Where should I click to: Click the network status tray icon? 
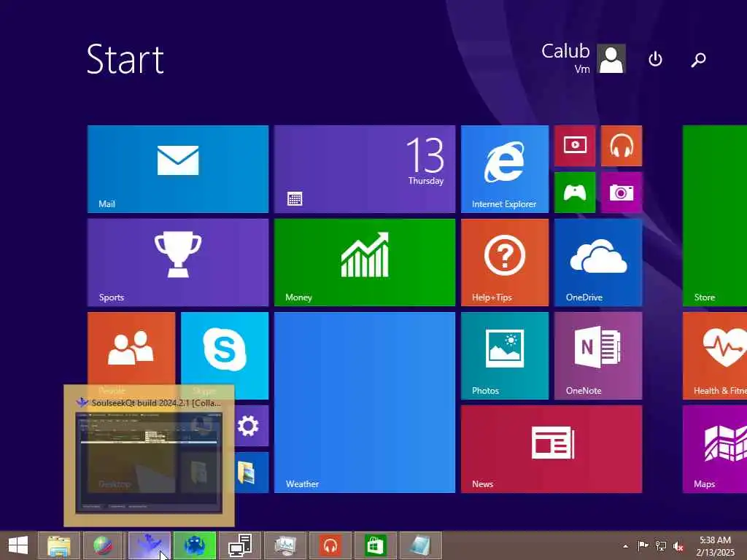coord(661,545)
